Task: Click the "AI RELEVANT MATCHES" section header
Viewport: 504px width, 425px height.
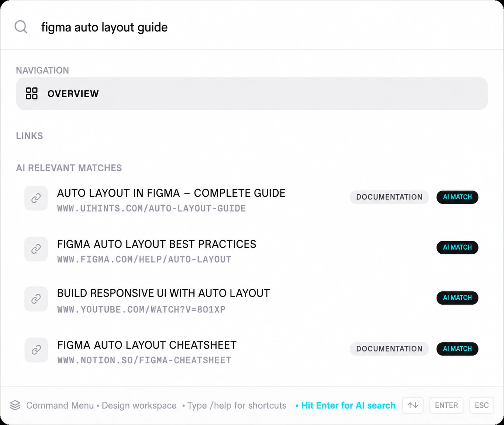Action: (69, 168)
